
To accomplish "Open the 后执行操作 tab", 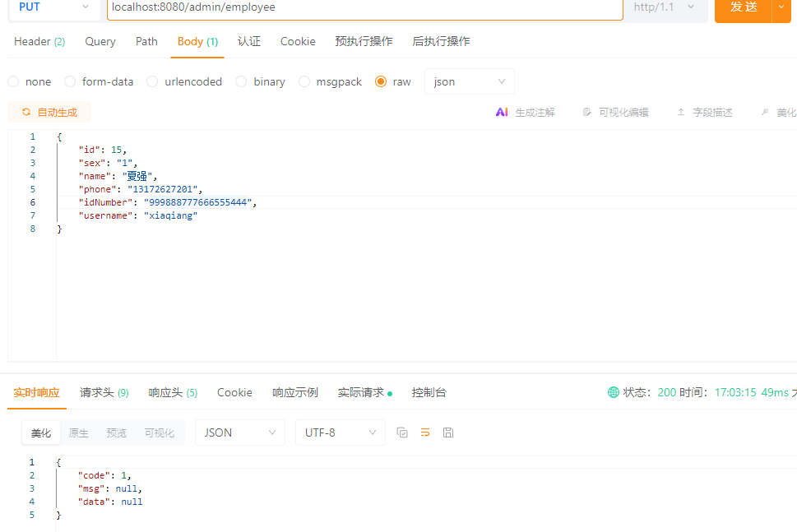I will (441, 42).
